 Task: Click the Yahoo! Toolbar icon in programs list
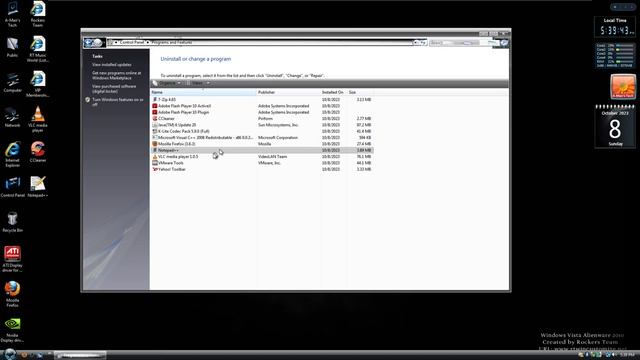155,169
